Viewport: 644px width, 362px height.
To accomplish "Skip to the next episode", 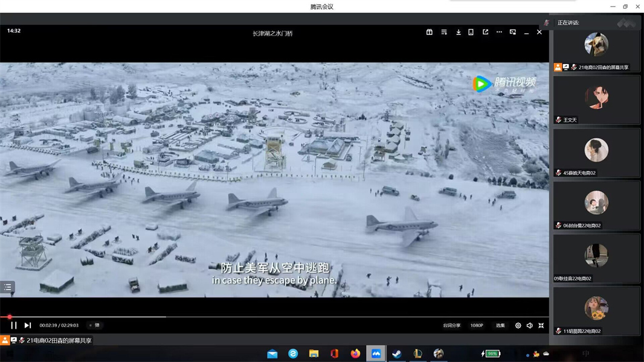I will click(28, 325).
